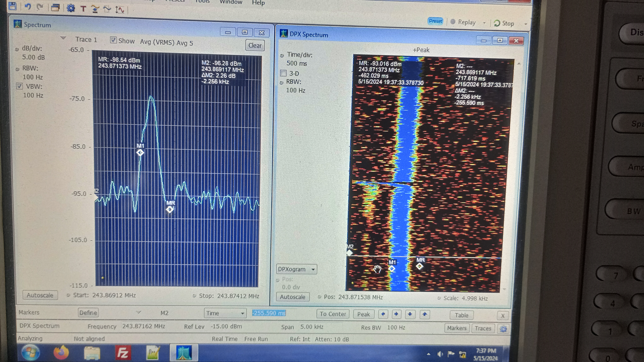This screenshot has width=644, height=362.
Task: Open FileZilla from taskbar
Action: pos(123,353)
